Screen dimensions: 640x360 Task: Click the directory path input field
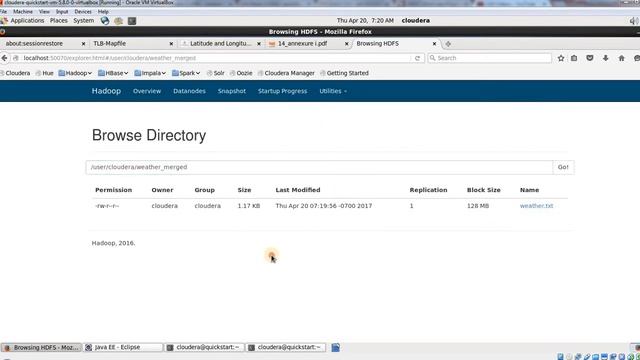pyautogui.click(x=319, y=167)
